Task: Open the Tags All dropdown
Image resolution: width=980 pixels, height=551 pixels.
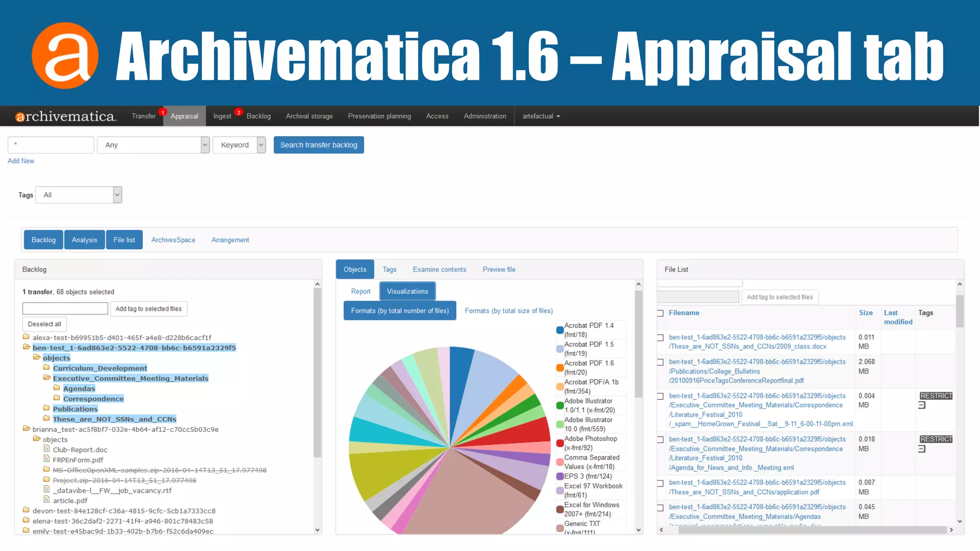Action: click(x=79, y=195)
